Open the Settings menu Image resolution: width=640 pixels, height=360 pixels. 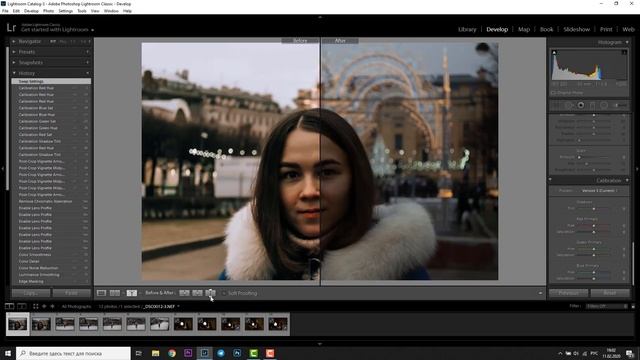(65, 11)
